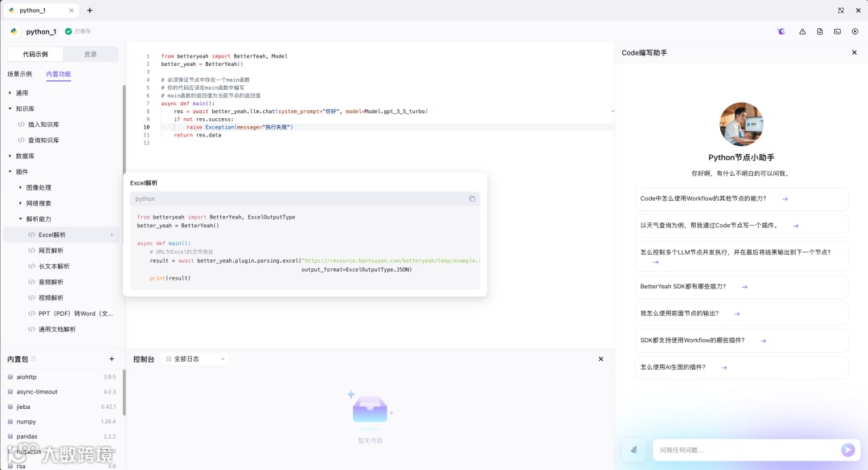This screenshot has height=470, width=868.
Task: Collapse the 解析能力 node
Action: [x=20, y=219]
